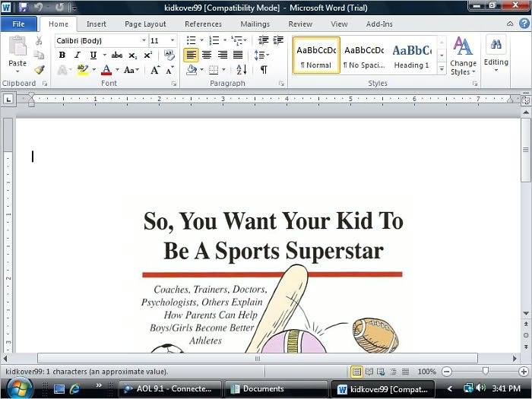Save document from Quick Access toolbar
The image size is (532, 399).
pyautogui.click(x=23, y=7)
